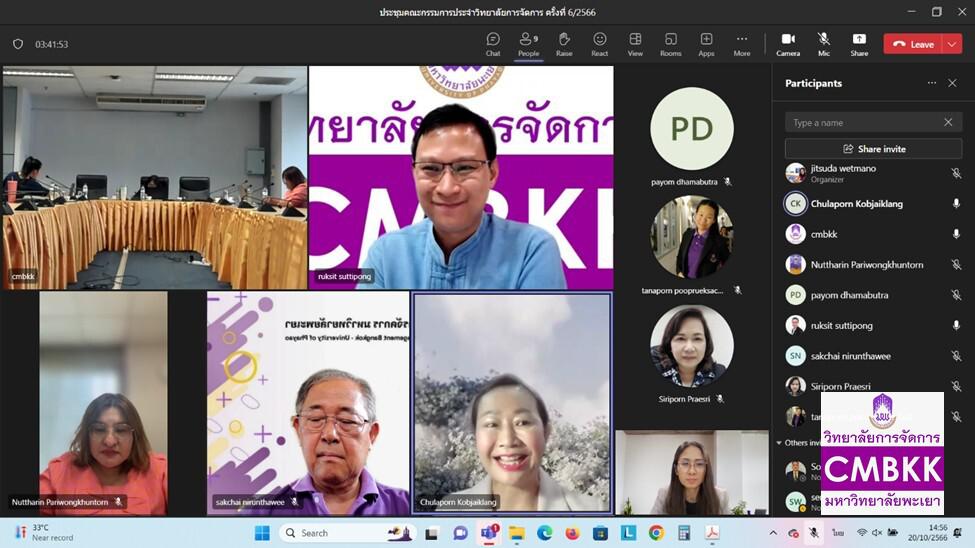Select sakchai nirunthawee in participant list
This screenshot has width=975, height=548.
click(x=873, y=356)
